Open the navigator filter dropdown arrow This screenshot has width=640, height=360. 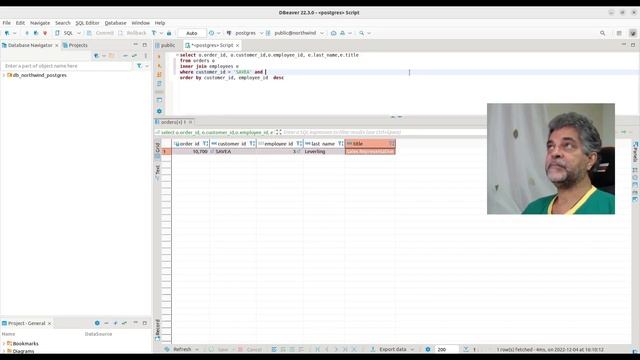tap(147, 66)
